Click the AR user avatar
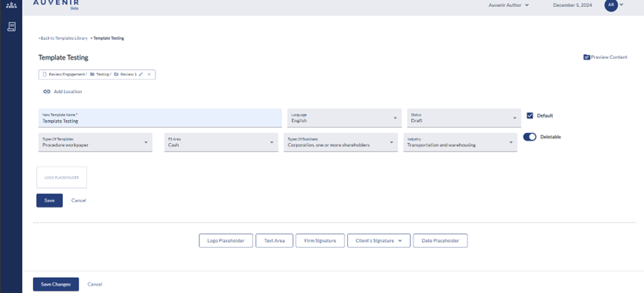 (x=611, y=5)
